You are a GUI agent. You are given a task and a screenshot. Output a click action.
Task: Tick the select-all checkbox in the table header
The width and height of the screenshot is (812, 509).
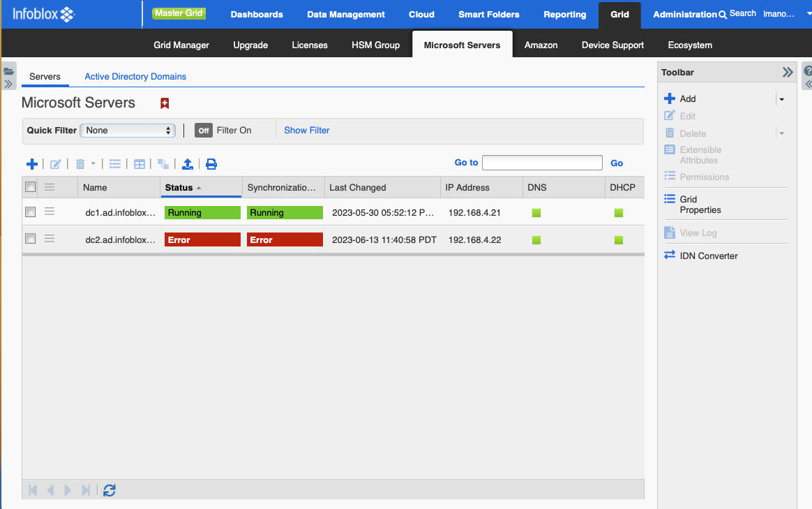(31, 187)
